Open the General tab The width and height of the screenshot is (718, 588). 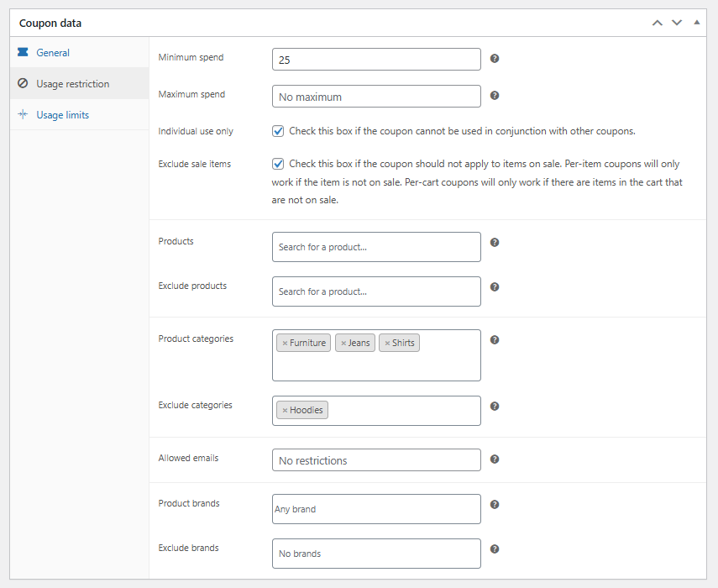[53, 52]
